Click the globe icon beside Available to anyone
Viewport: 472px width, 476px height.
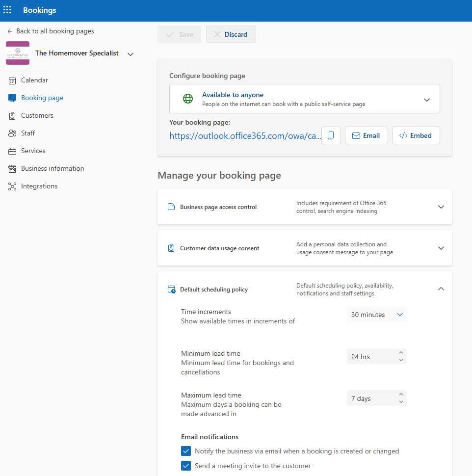click(x=188, y=99)
